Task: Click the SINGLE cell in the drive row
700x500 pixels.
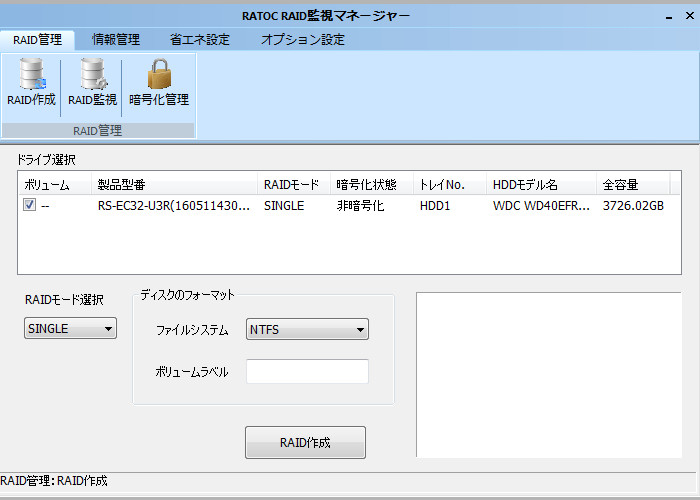Action: tap(284, 205)
